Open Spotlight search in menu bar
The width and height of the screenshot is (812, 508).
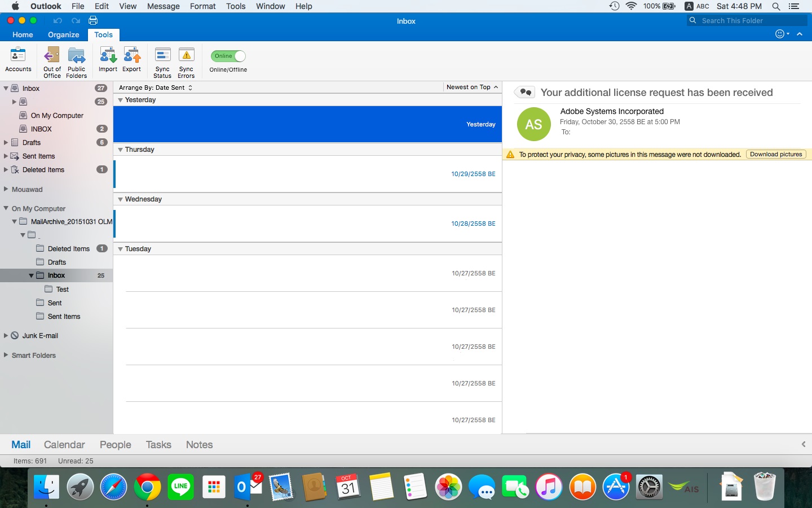776,6
